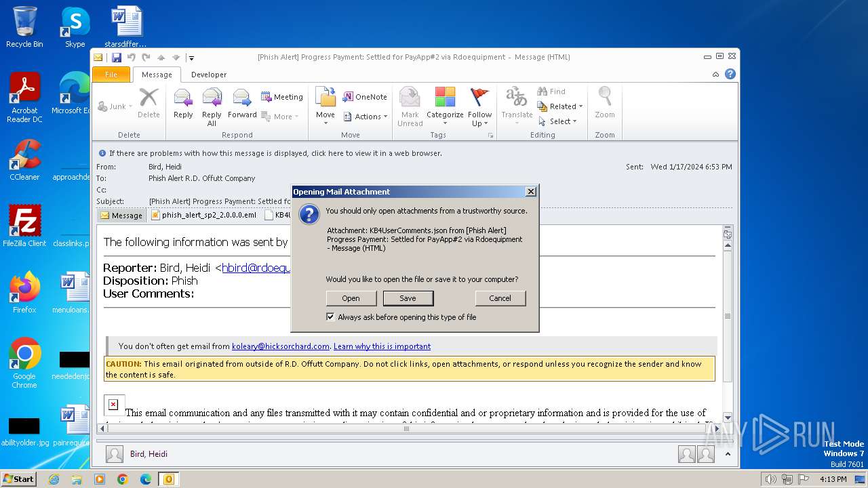Click Bird, Heidi contact photo
Viewport: 868px width, 488px height.
coord(115,454)
